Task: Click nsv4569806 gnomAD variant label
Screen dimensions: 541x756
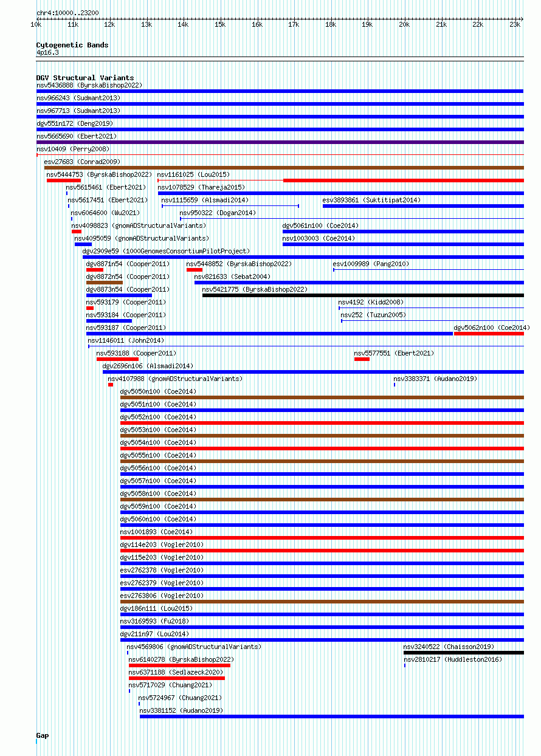Action: click(194, 647)
